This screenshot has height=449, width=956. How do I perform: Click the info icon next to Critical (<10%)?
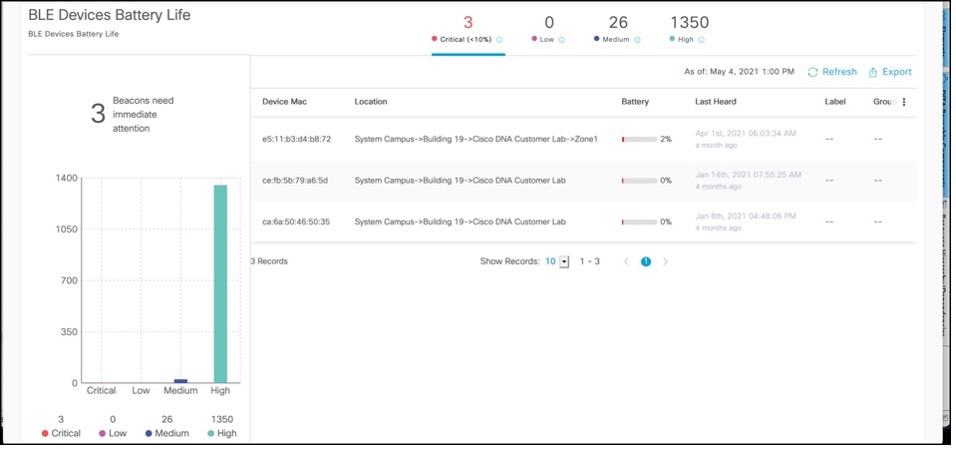tap(499, 40)
